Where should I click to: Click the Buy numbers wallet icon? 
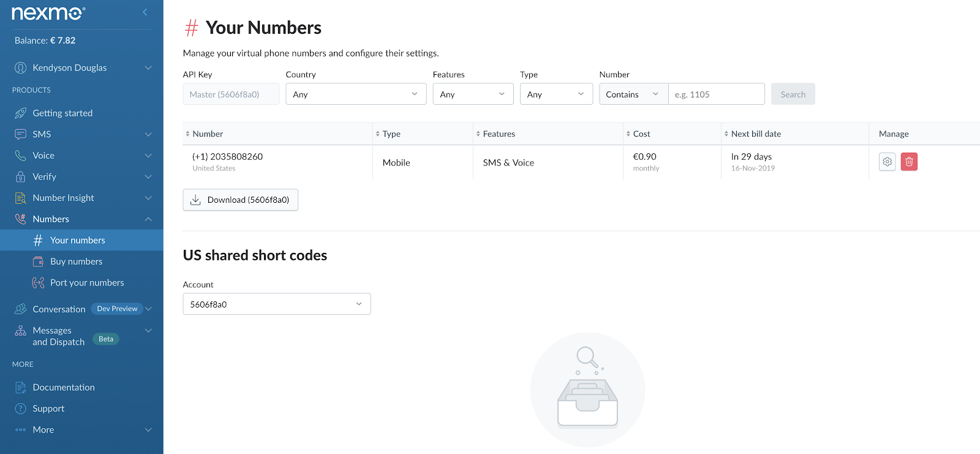point(38,262)
